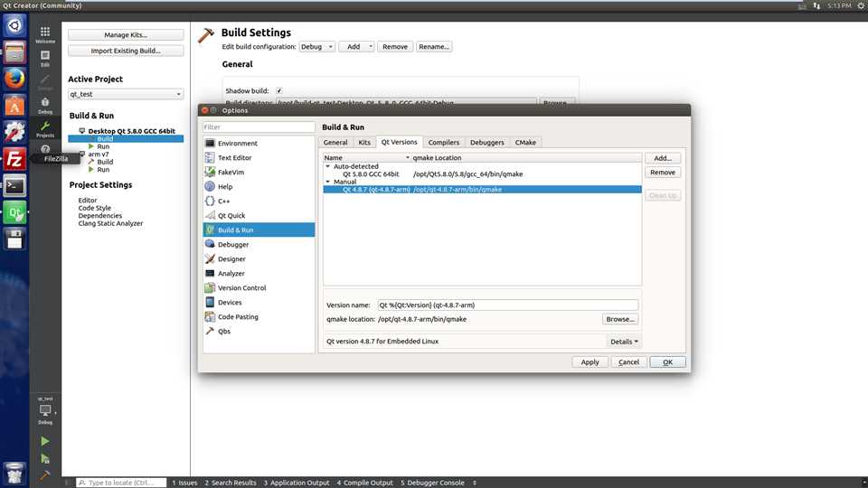868x488 pixels.
Task: Select Environment category in Options
Action: 259,144
